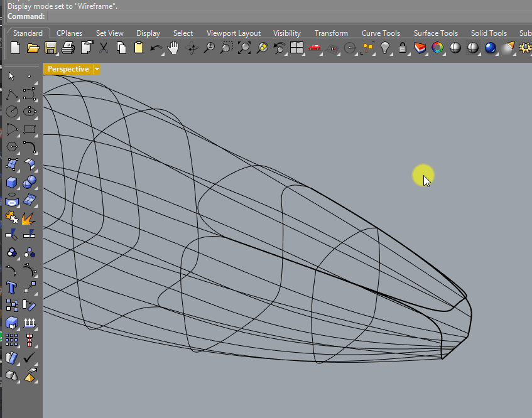The width and height of the screenshot is (532, 418).
Task: Click the Save floppy disk icon
Action: click(x=51, y=48)
